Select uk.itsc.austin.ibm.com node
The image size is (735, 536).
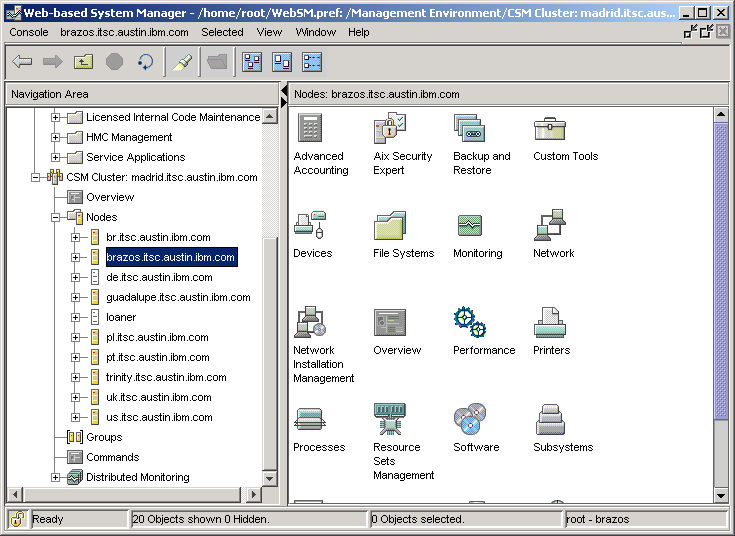click(159, 397)
